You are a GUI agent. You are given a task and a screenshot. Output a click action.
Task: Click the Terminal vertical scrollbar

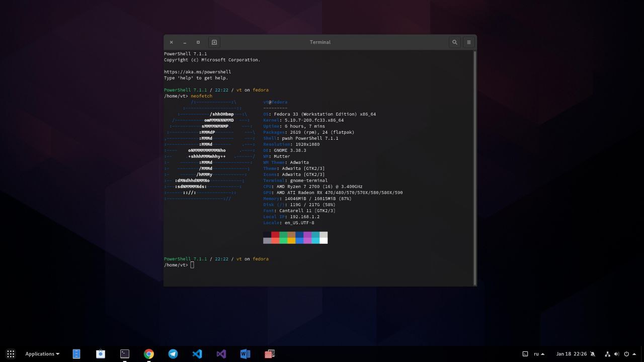click(x=474, y=168)
